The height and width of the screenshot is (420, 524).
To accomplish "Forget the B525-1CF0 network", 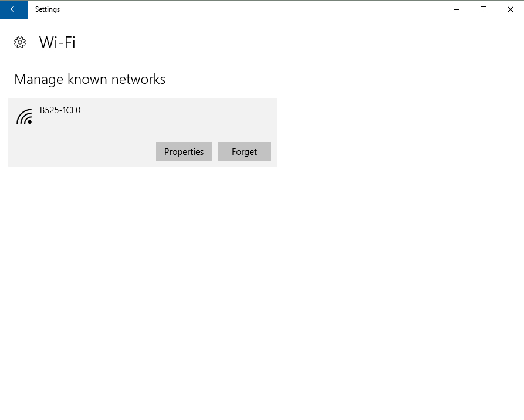I will point(244,151).
